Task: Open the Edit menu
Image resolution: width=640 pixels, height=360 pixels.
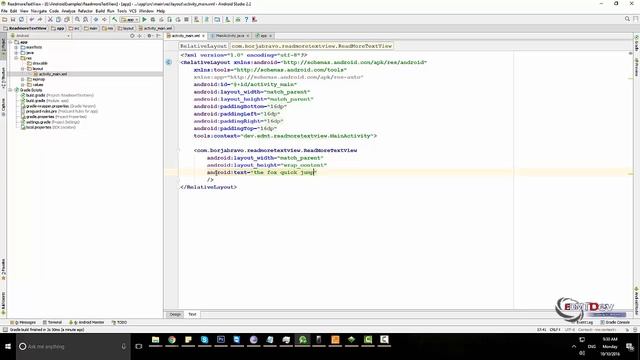Action: (13, 11)
